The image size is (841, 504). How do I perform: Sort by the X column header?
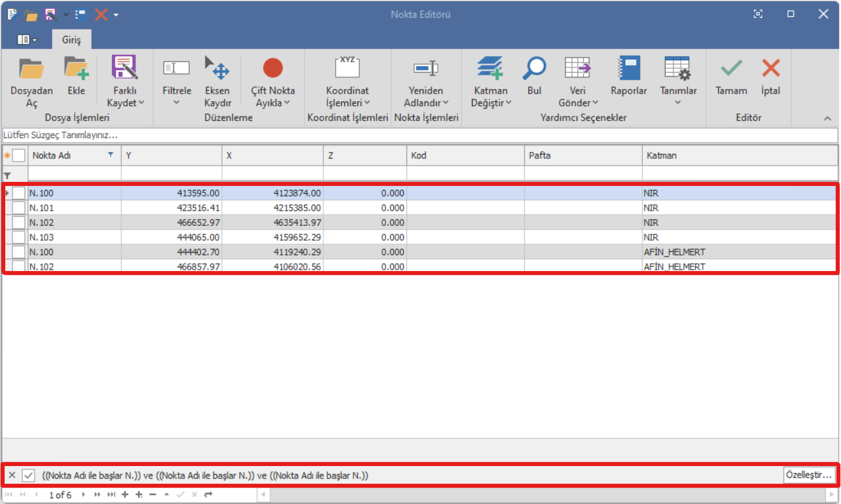tap(272, 155)
